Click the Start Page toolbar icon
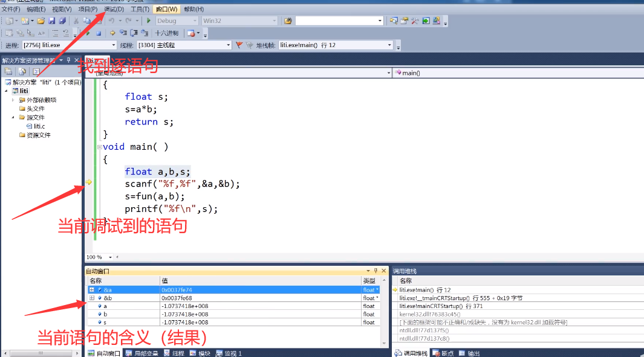 (426, 21)
